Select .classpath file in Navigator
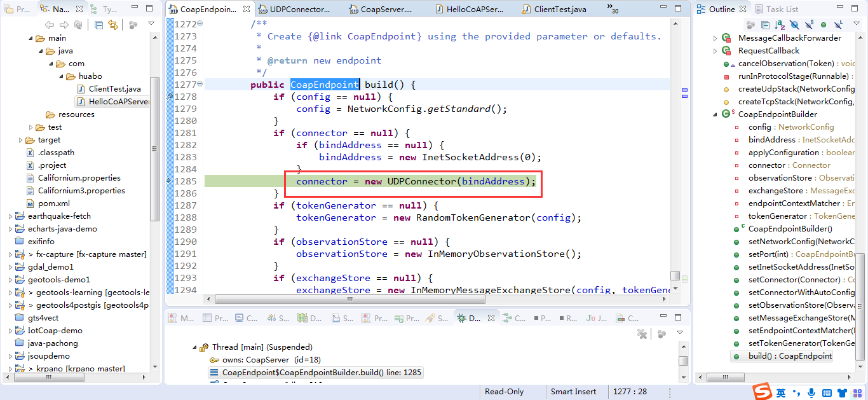868x400 pixels. point(50,153)
